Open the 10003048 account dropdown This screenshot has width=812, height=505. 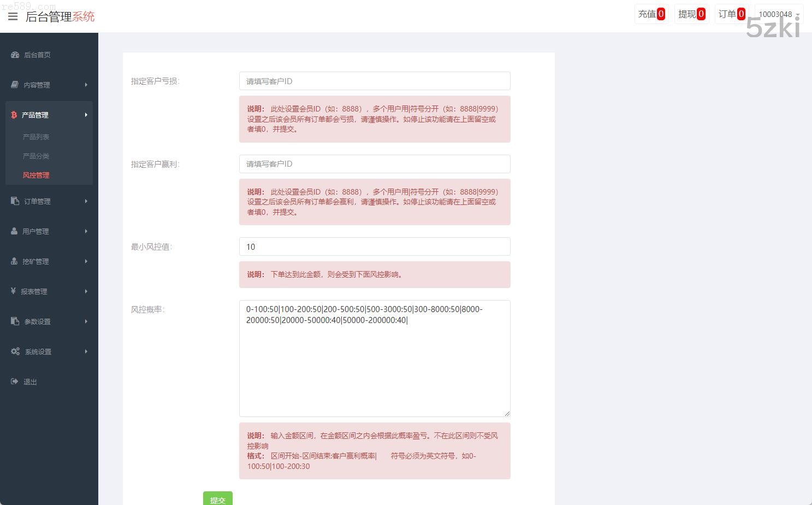tap(779, 14)
